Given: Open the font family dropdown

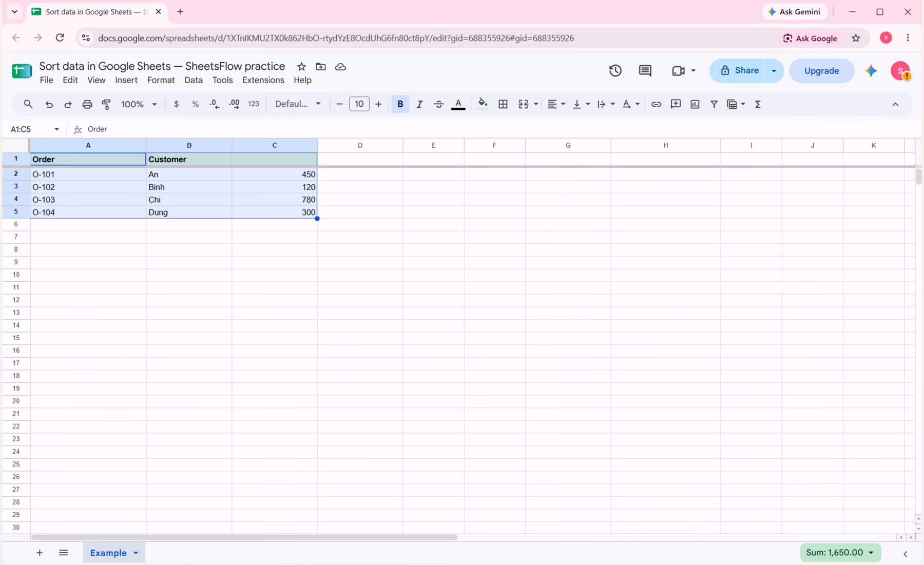Looking at the screenshot, I should pos(298,104).
